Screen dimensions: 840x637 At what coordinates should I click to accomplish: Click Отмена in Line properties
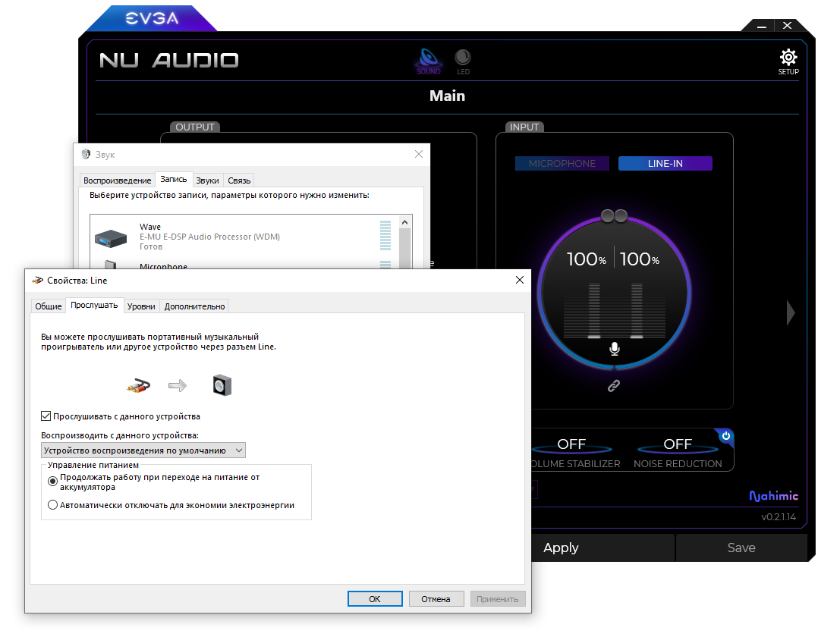tap(436, 599)
